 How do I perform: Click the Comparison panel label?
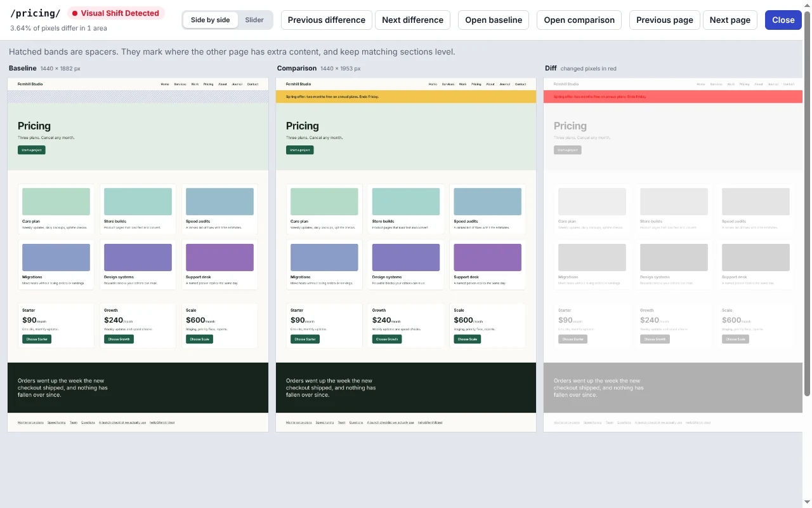tap(296, 68)
